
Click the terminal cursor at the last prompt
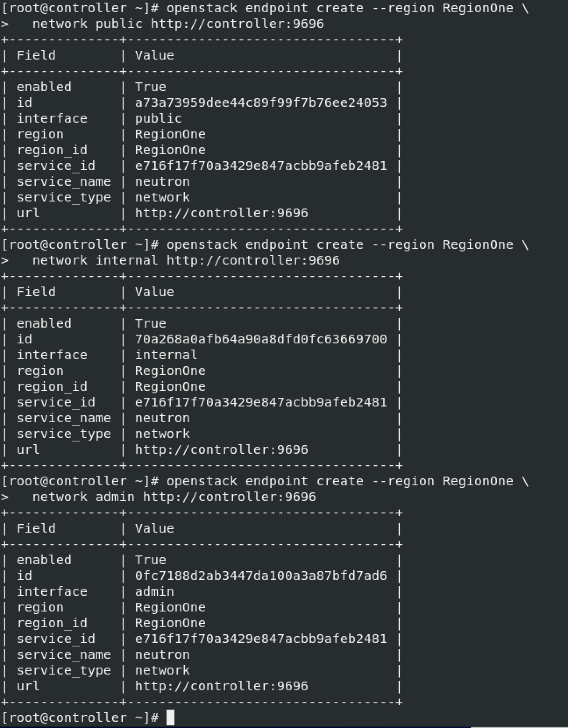click(x=170, y=717)
